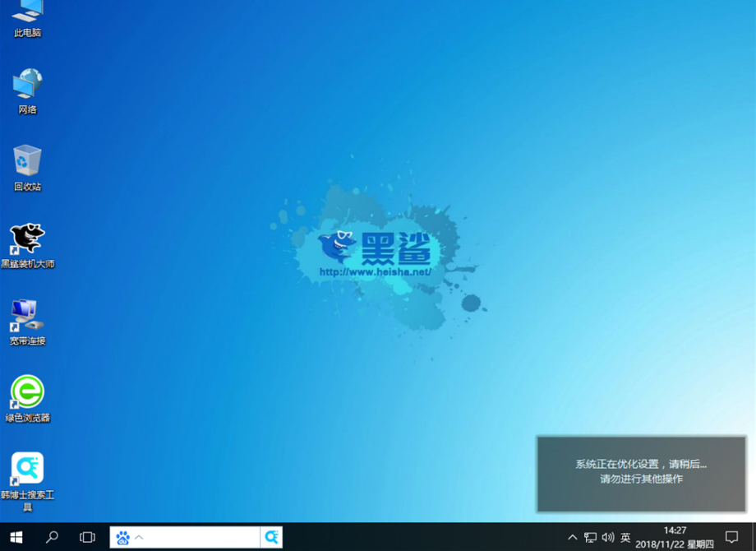Switch input method via the 英 indicator
Viewport: 756px width, 551px height.
[626, 537]
